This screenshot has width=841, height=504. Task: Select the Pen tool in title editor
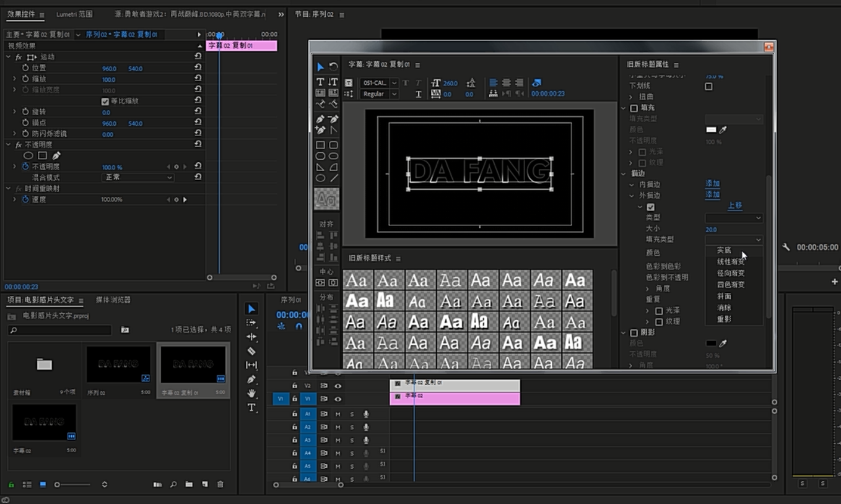pos(320,119)
